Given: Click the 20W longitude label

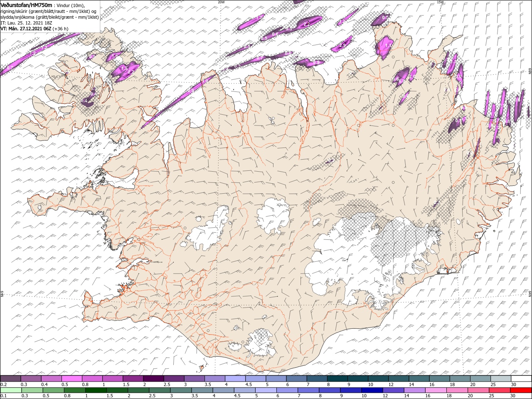Looking at the screenshot, I should click(x=221, y=2).
